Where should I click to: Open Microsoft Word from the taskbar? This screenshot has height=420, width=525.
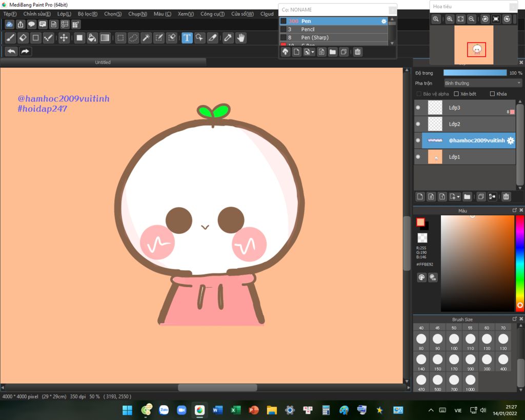click(x=217, y=410)
